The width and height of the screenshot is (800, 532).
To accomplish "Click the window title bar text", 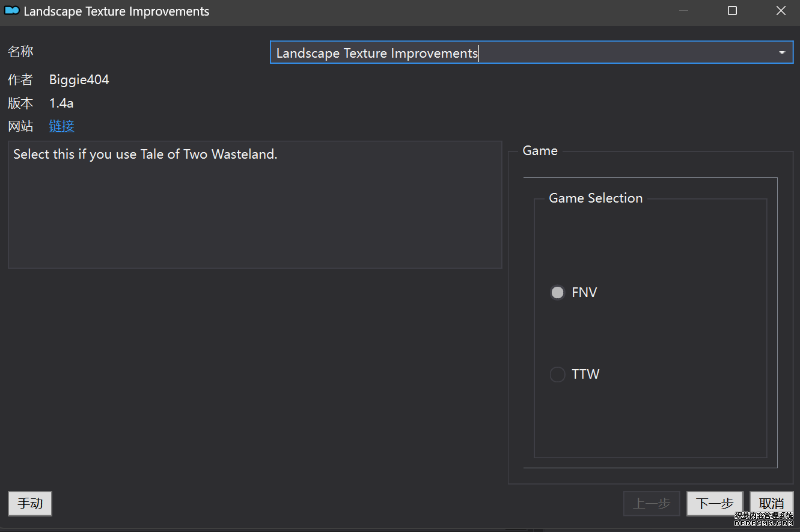I will 117,11.
